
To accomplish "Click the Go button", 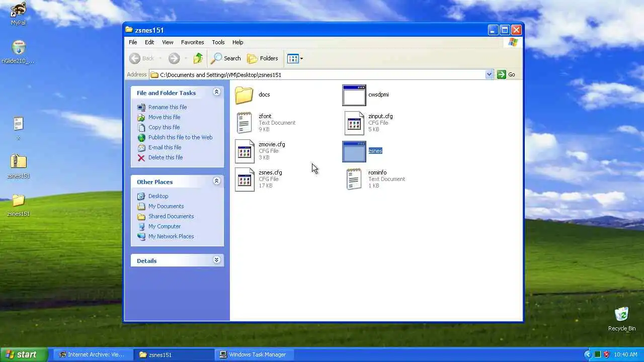I will coord(507,74).
